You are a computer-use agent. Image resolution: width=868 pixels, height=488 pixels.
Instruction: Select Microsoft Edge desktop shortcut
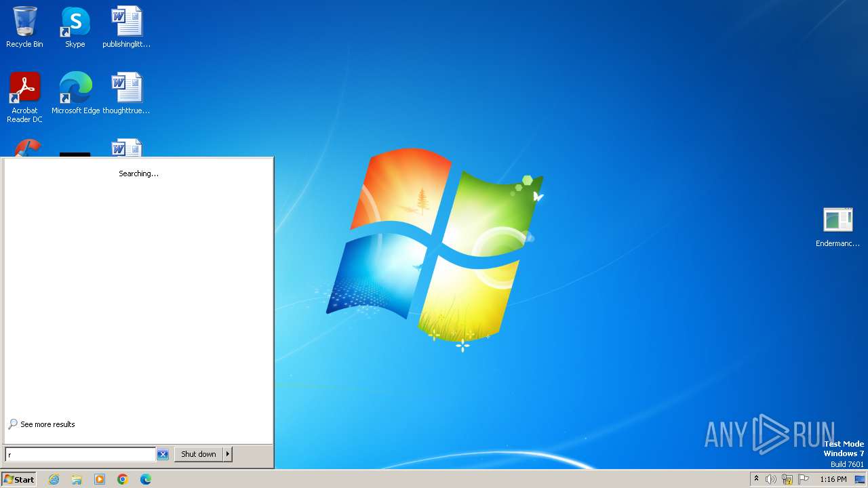pos(75,93)
